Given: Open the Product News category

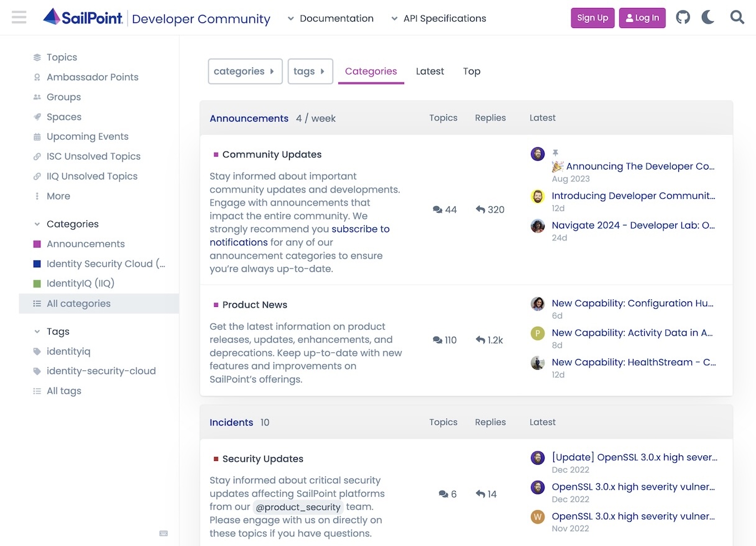Looking at the screenshot, I should [x=255, y=304].
